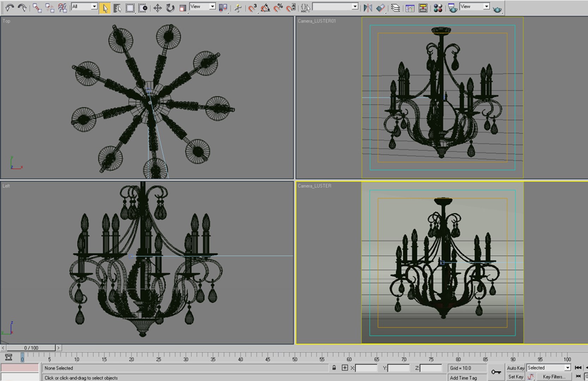Toggle the 3D Snaps magnet
Screen dimensions: 588x381
[252, 8]
